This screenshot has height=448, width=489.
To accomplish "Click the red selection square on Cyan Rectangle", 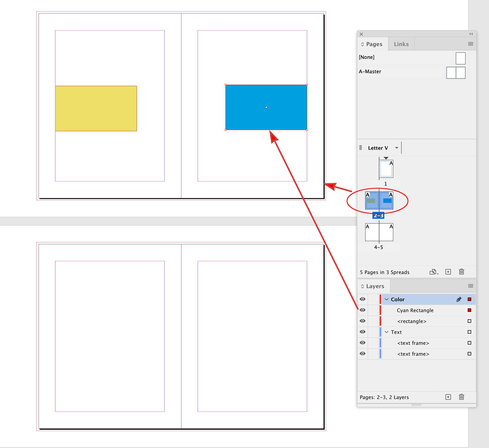I will coord(469,310).
